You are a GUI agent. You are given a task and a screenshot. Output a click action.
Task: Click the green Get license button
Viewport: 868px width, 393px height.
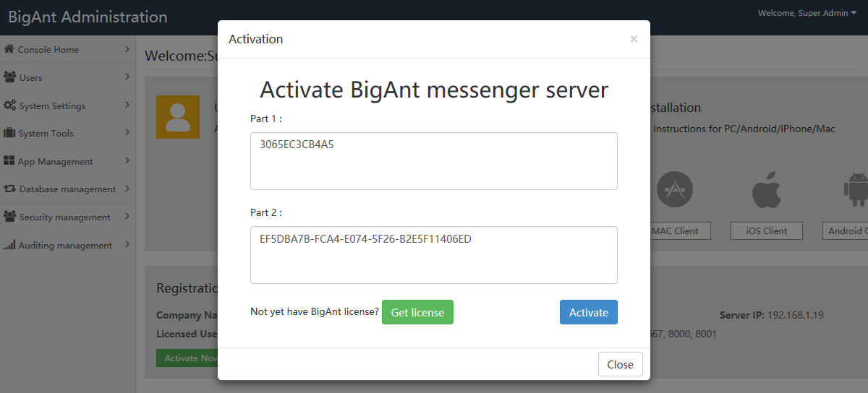tap(417, 312)
